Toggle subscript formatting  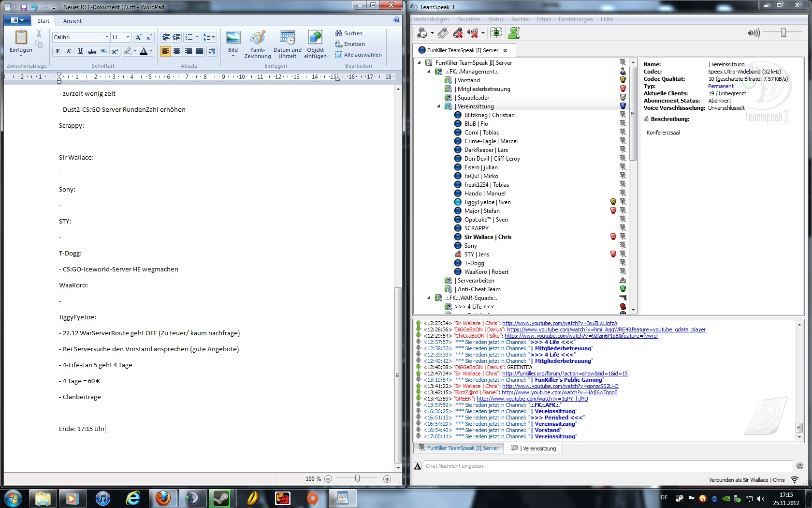tap(103, 51)
